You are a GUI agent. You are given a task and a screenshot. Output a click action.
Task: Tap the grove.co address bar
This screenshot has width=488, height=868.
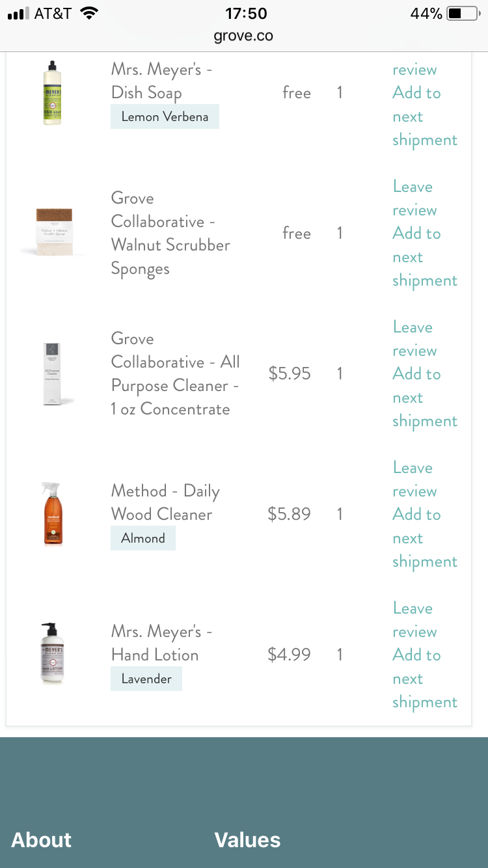[x=243, y=36]
